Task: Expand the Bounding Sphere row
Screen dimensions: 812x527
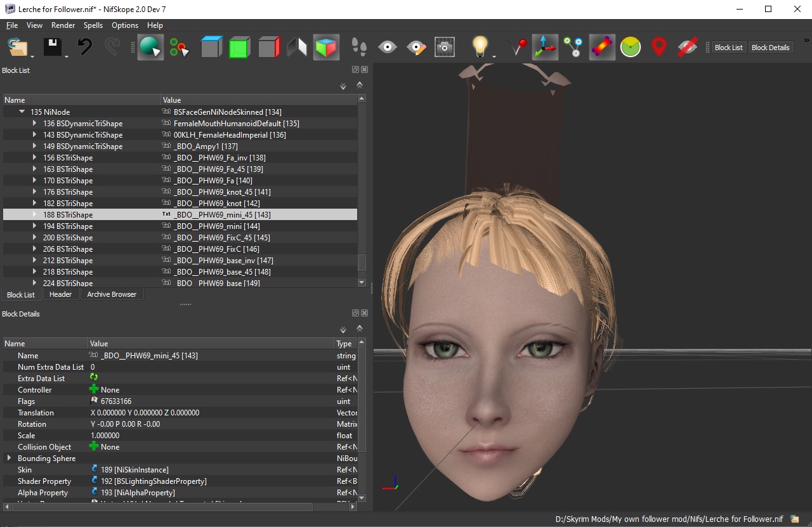Action: pyautogui.click(x=9, y=458)
